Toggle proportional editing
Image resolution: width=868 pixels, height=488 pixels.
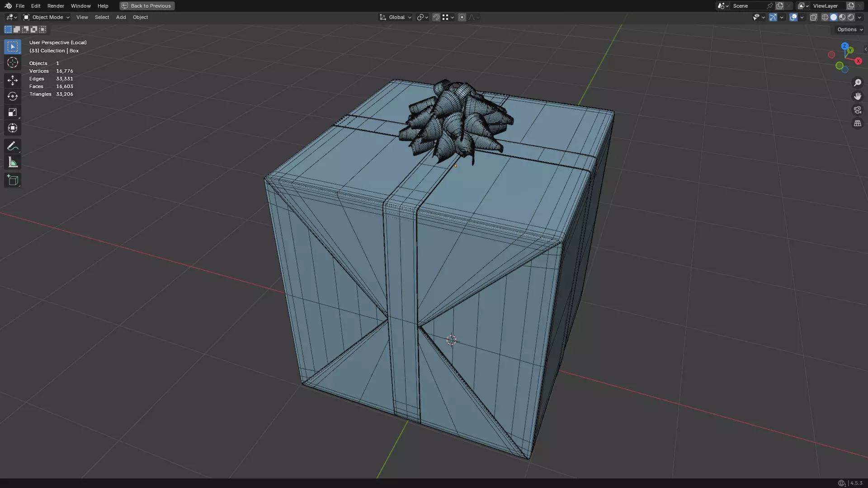(x=462, y=17)
